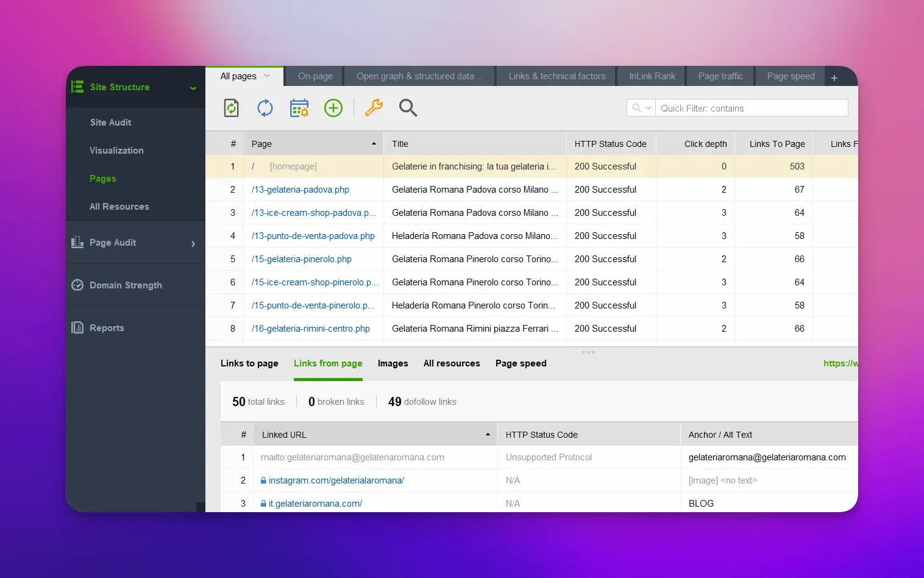This screenshot has width=924, height=578.
Task: Open scheduled tasks via the calendar-bell icon
Action: tap(299, 108)
